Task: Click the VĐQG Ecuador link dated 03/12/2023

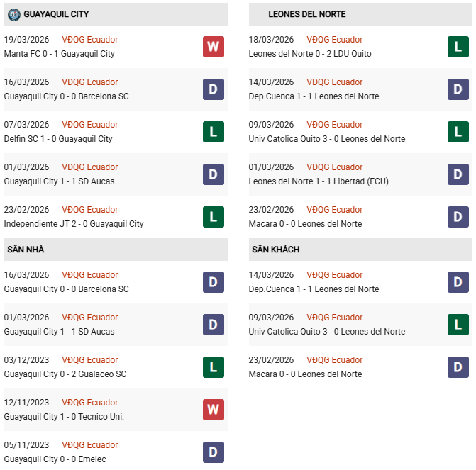Action: (90, 360)
